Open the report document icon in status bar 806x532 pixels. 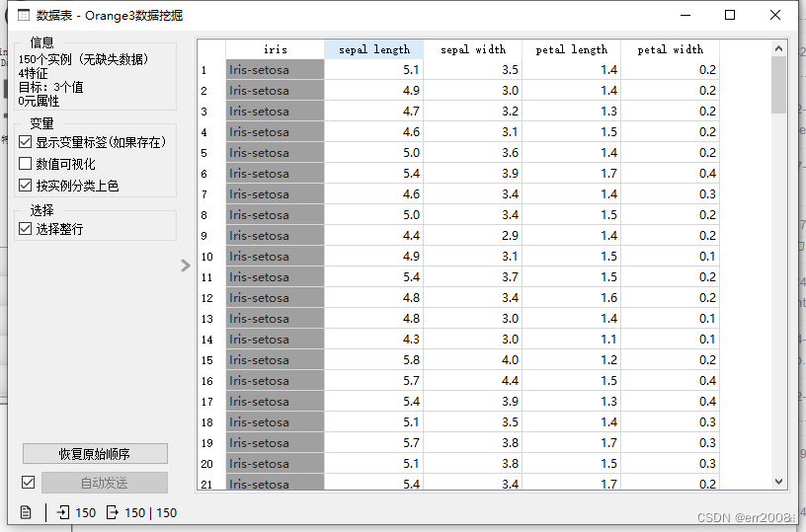(26, 512)
